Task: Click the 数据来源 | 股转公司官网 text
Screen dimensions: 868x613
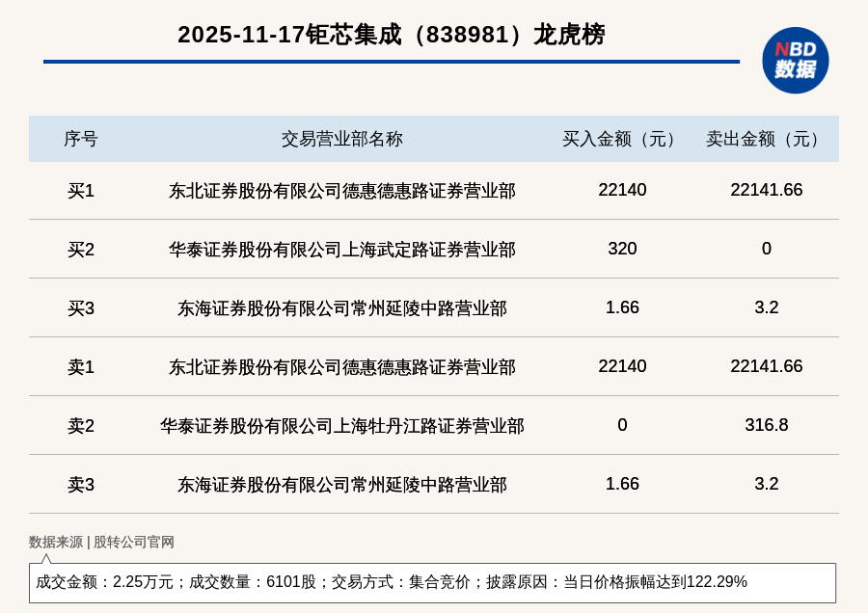Action: pos(101,542)
